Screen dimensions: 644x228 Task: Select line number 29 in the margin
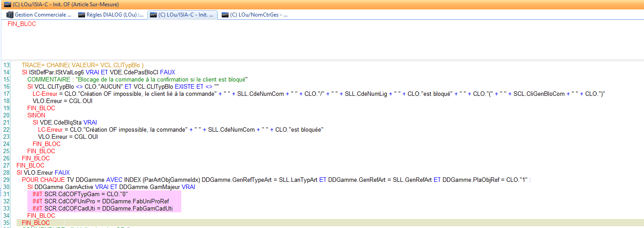point(6,180)
